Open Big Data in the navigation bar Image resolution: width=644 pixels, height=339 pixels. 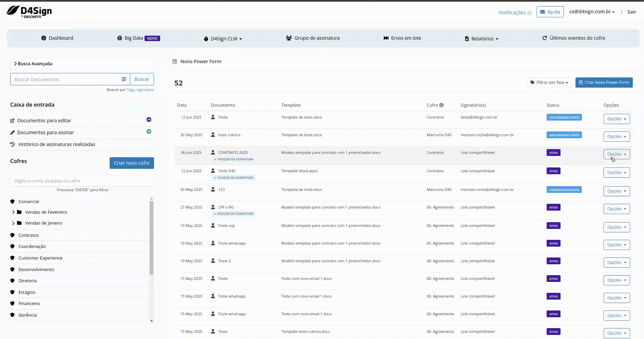tap(134, 38)
